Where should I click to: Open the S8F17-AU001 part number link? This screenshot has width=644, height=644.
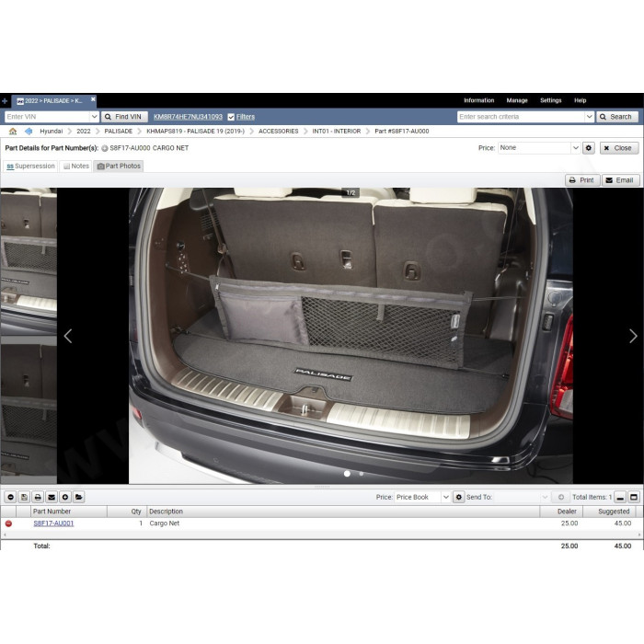pyautogui.click(x=53, y=523)
